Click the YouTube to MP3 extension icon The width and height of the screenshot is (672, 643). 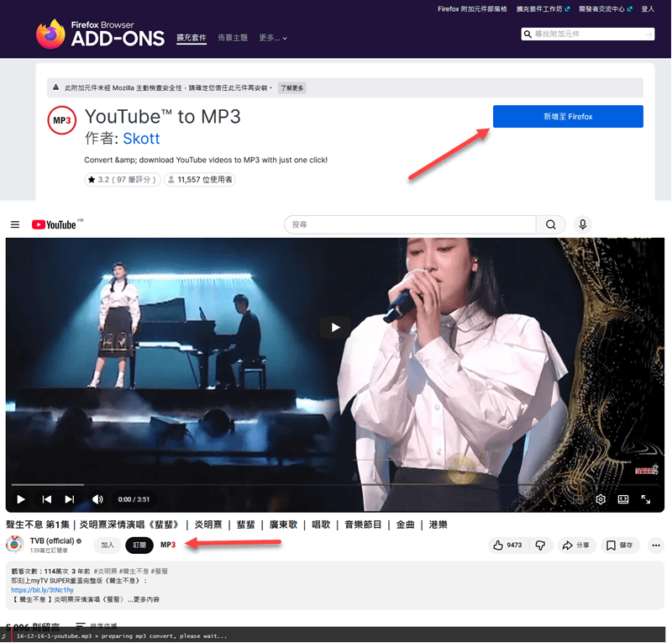pyautogui.click(x=61, y=120)
